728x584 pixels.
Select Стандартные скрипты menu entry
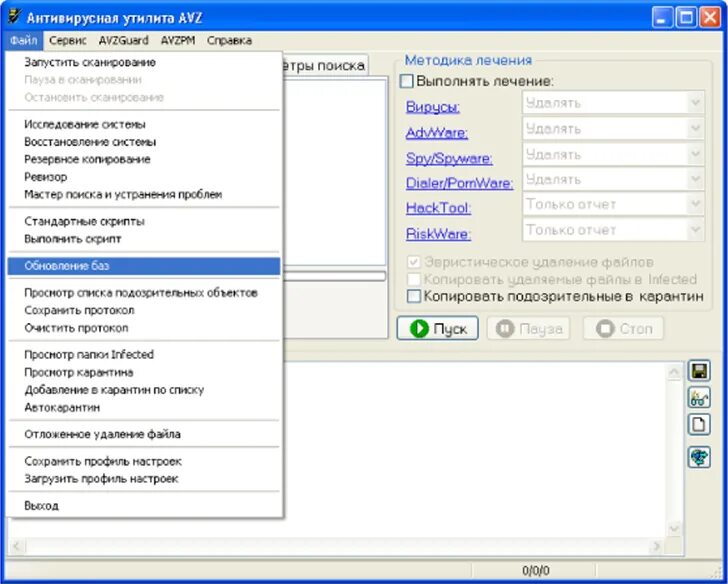[x=144, y=221]
